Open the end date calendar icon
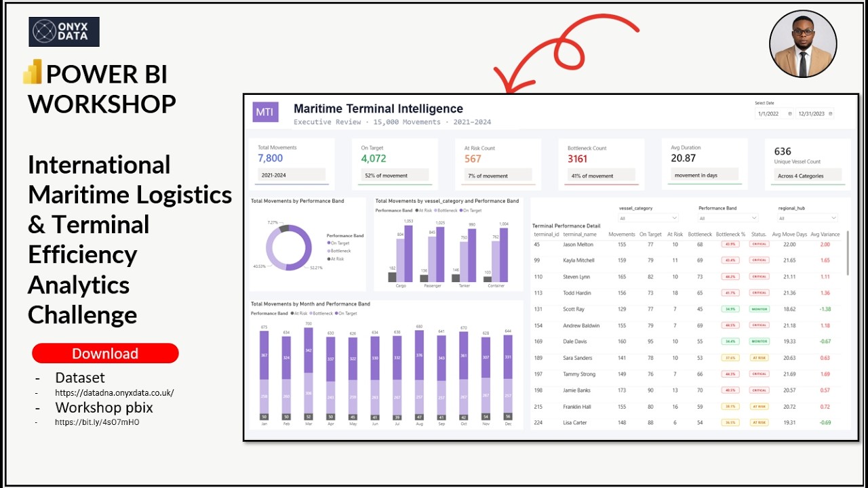The height and width of the screenshot is (488, 868). [831, 114]
